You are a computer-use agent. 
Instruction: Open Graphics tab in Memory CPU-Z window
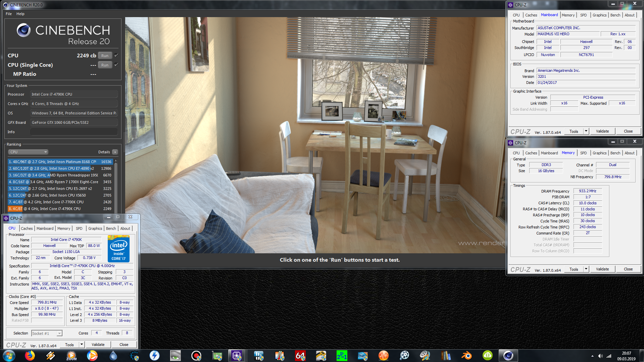(x=599, y=153)
